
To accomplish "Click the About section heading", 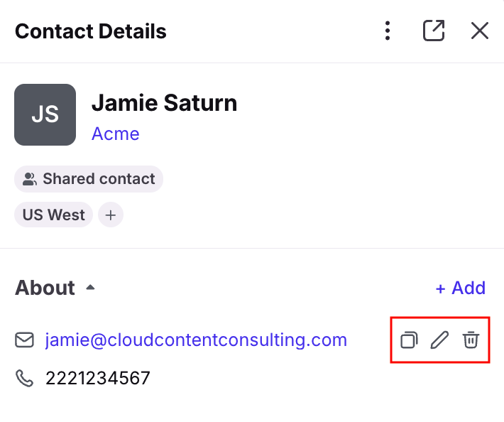I will pos(45,288).
